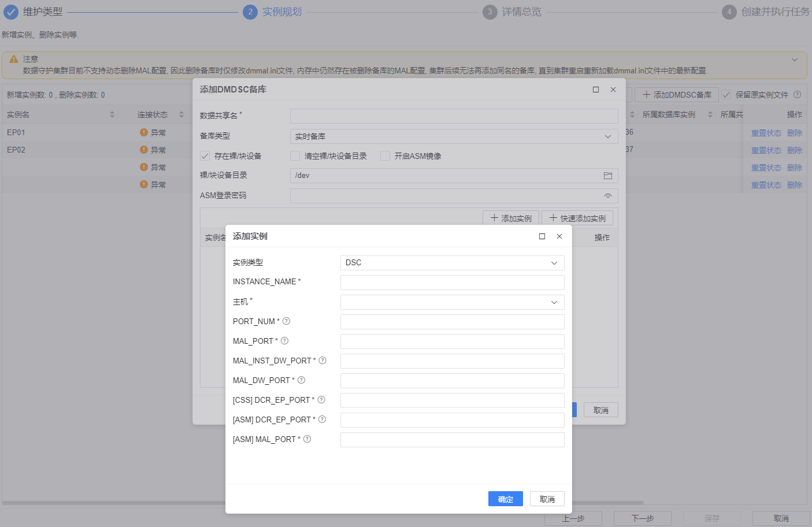This screenshot has width=812, height=527.
Task: Click the [CSS] DCR_EP_PORT input field
Action: point(453,400)
